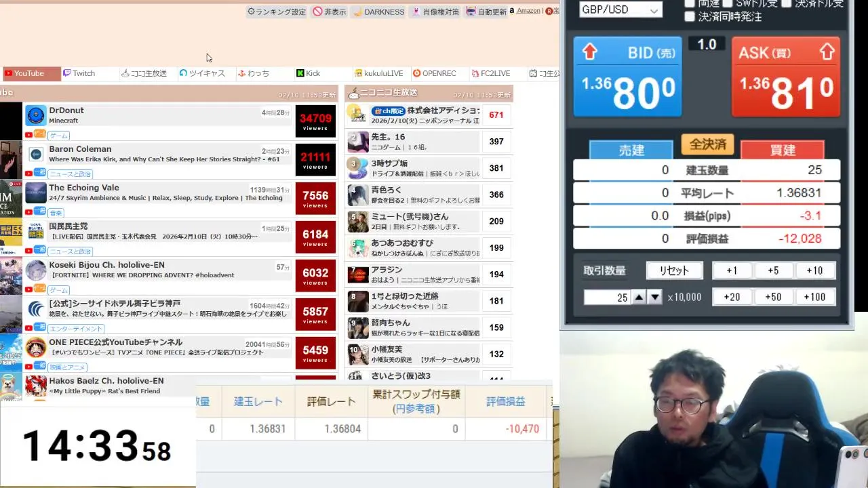Increase trade quantity with up arrow
The width and height of the screenshot is (868, 488).
point(639,297)
